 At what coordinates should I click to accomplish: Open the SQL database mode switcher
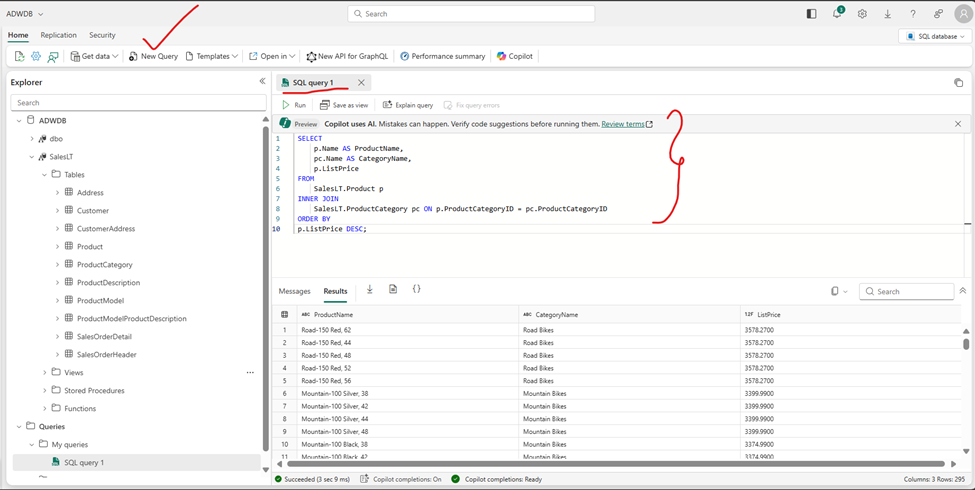coord(936,36)
